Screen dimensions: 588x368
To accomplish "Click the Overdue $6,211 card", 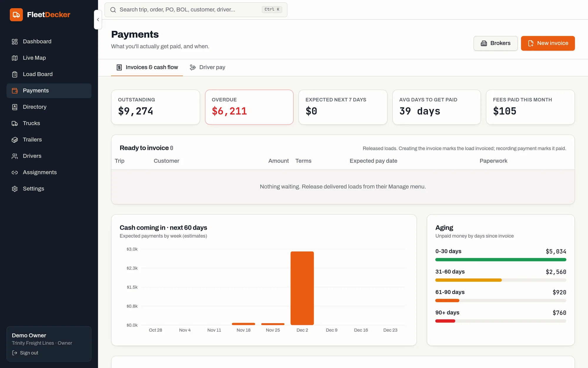I will point(249,107).
